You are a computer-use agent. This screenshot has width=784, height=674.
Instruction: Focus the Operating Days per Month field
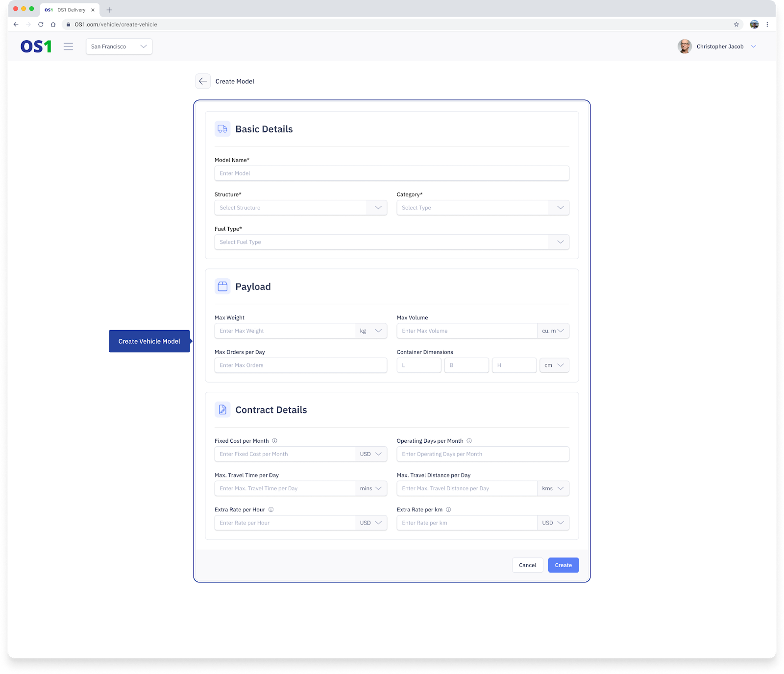483,454
